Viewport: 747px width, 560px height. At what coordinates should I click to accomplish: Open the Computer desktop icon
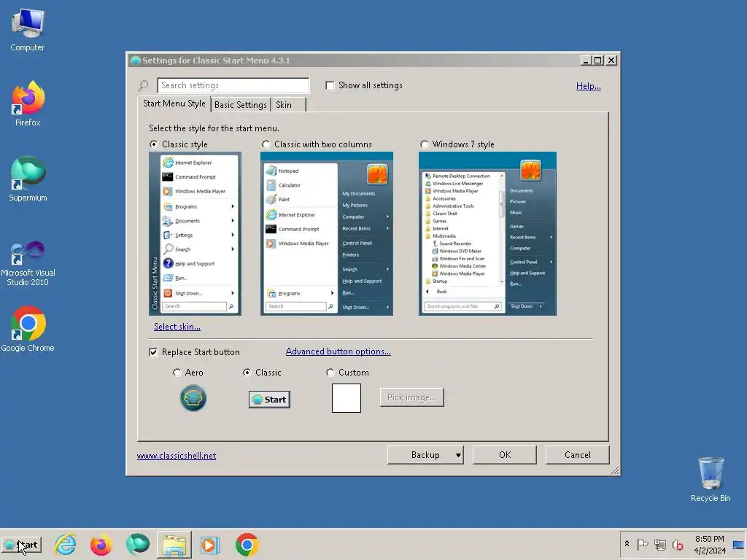point(28,29)
